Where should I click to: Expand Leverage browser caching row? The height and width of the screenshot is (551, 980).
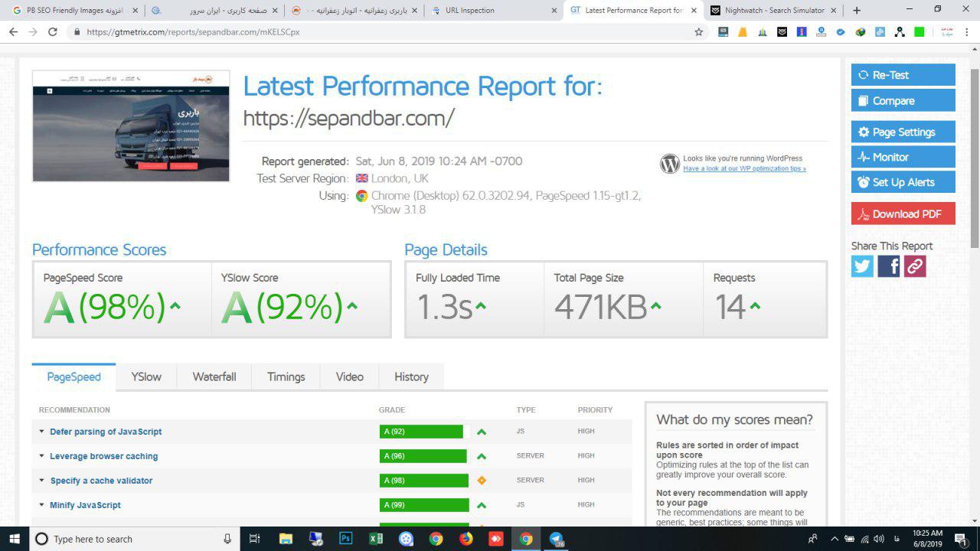tap(42, 456)
